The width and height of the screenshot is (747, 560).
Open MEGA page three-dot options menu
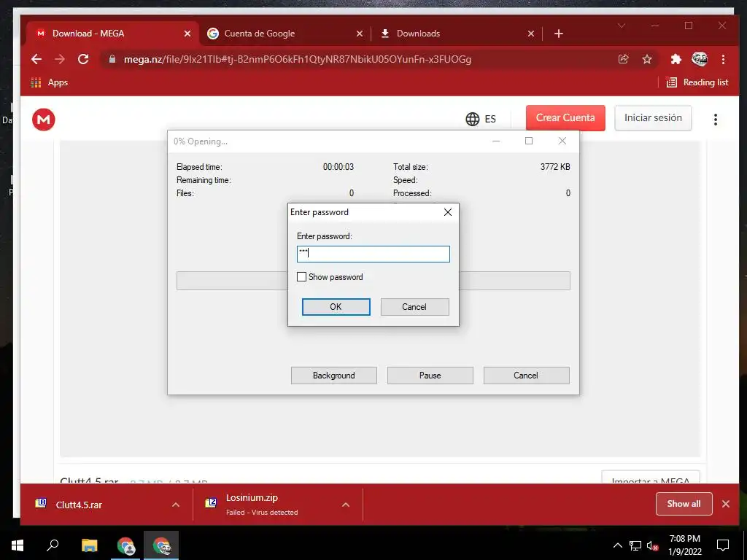pyautogui.click(x=715, y=119)
